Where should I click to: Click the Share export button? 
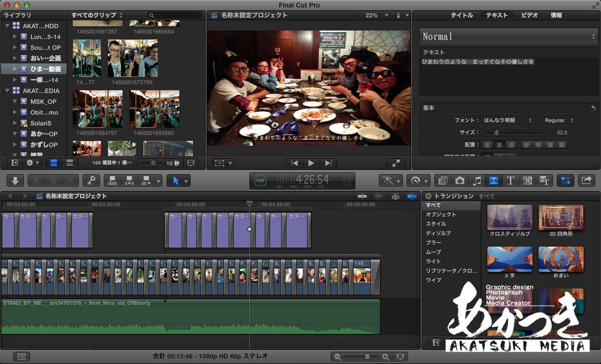(586, 181)
